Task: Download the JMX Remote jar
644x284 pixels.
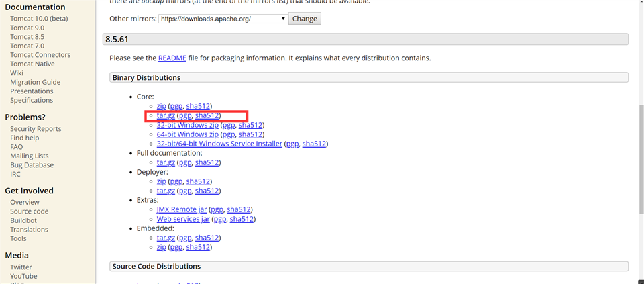Action: click(x=182, y=209)
